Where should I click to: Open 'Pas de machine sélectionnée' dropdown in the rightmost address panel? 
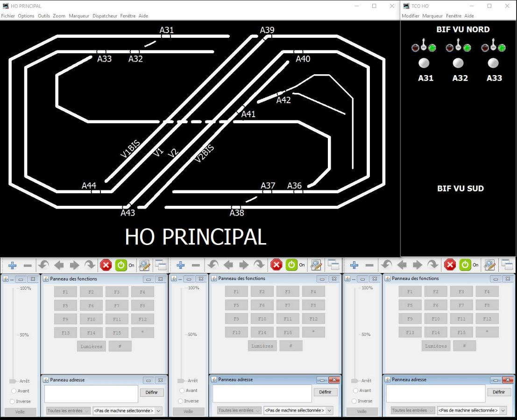point(472,411)
